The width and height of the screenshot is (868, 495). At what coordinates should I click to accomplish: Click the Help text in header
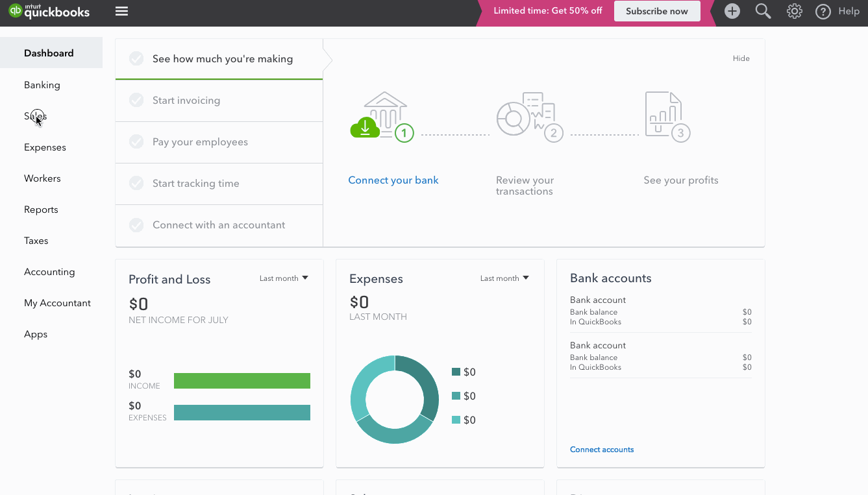[x=849, y=11]
